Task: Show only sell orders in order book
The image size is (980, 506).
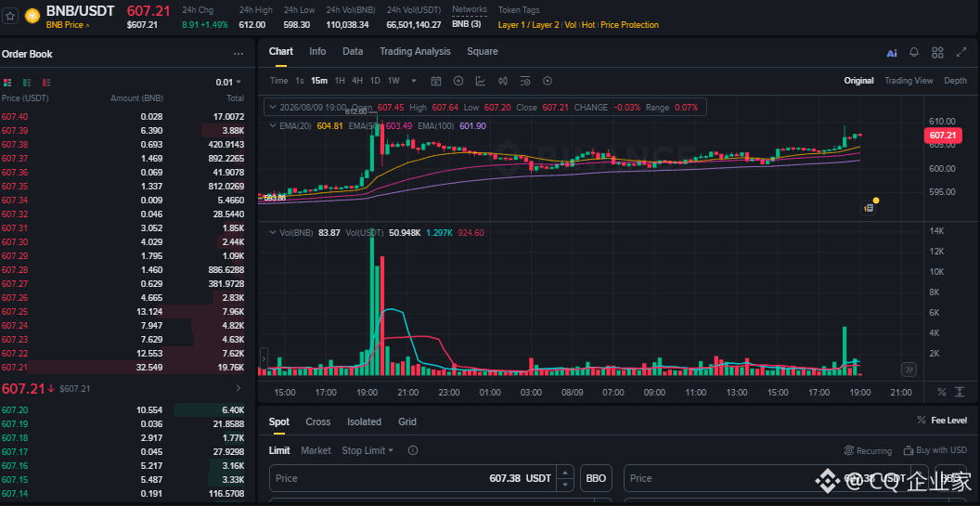Action: click(45, 83)
